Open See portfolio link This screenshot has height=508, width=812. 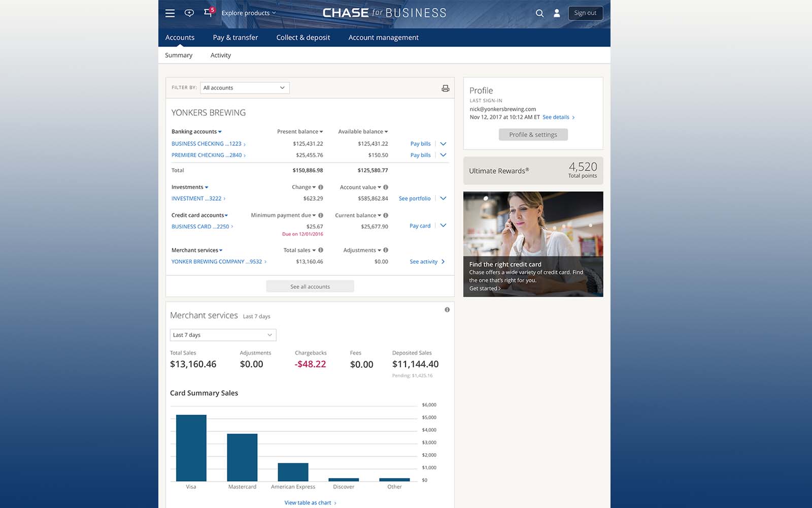[x=415, y=199]
